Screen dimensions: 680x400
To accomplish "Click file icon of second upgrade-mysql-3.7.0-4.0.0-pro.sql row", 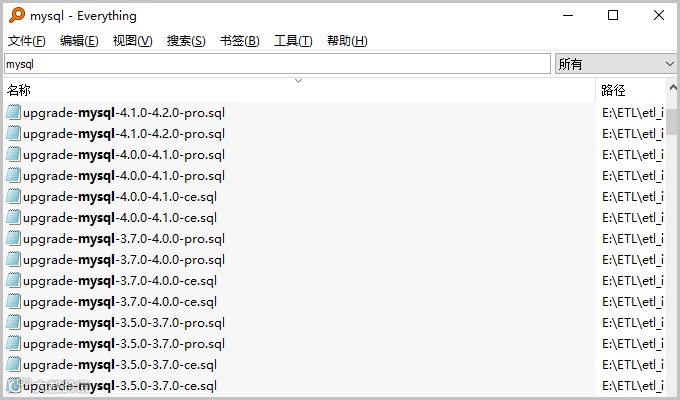I will (13, 259).
